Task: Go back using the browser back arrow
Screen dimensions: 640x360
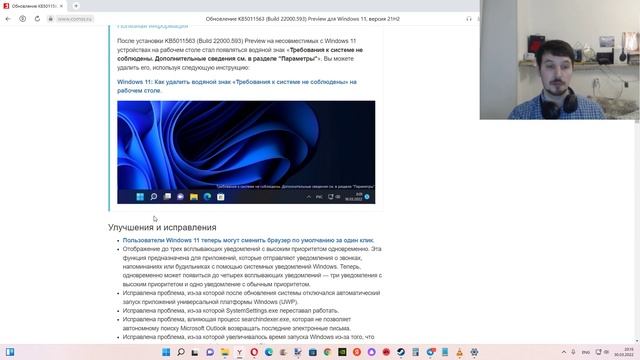Action: tap(8, 19)
